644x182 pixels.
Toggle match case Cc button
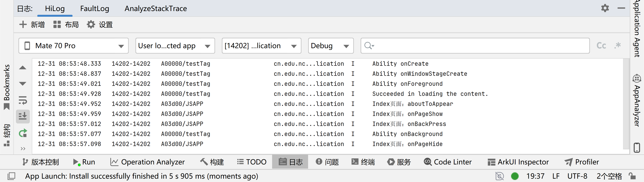pyautogui.click(x=601, y=46)
